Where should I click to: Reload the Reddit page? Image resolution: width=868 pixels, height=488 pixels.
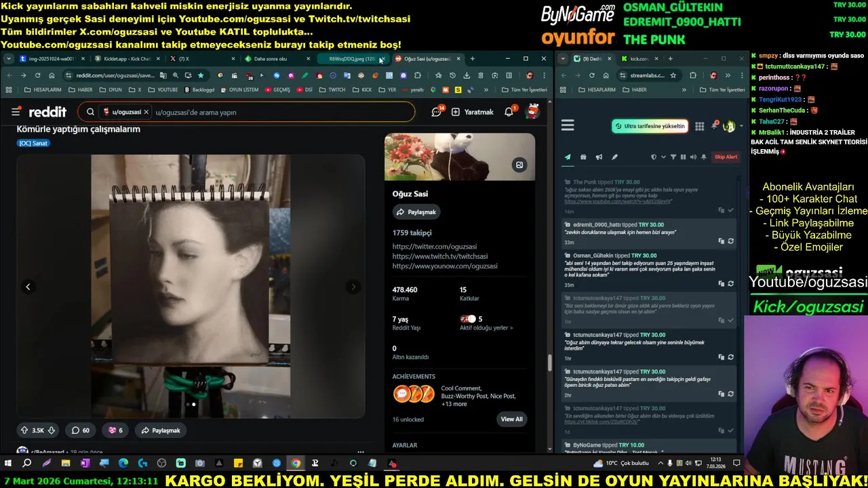point(37,75)
